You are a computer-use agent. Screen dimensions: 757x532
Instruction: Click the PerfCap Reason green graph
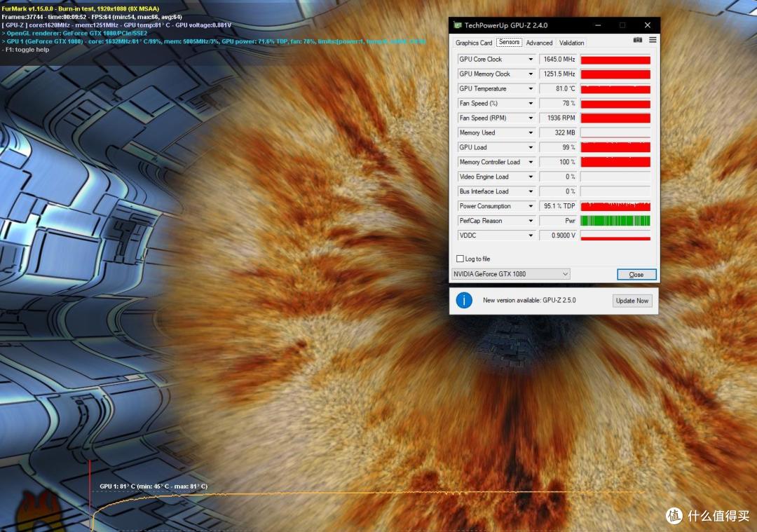point(615,221)
